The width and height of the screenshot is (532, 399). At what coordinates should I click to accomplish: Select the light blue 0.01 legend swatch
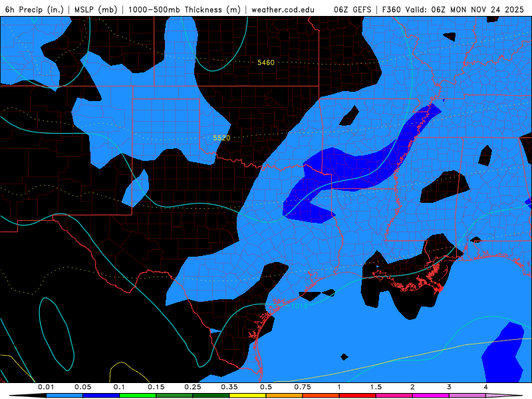65,396
